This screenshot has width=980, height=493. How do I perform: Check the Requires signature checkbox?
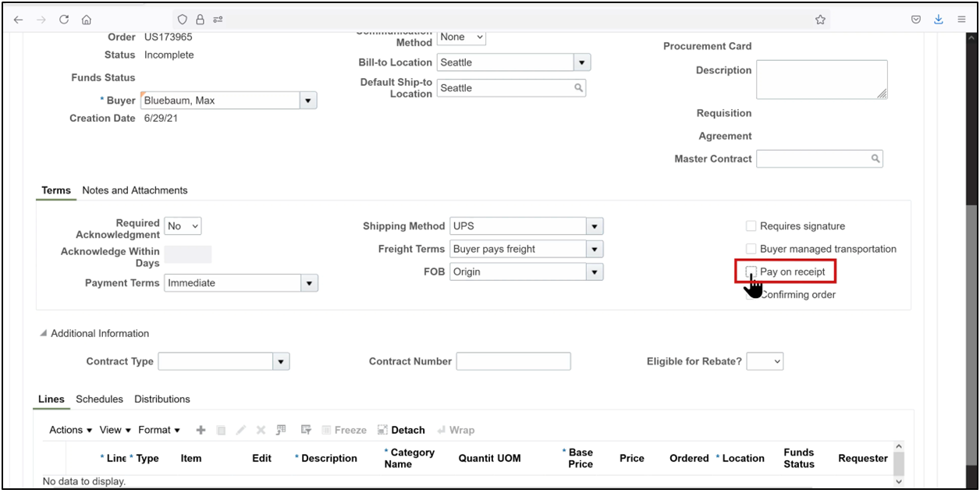[751, 225]
